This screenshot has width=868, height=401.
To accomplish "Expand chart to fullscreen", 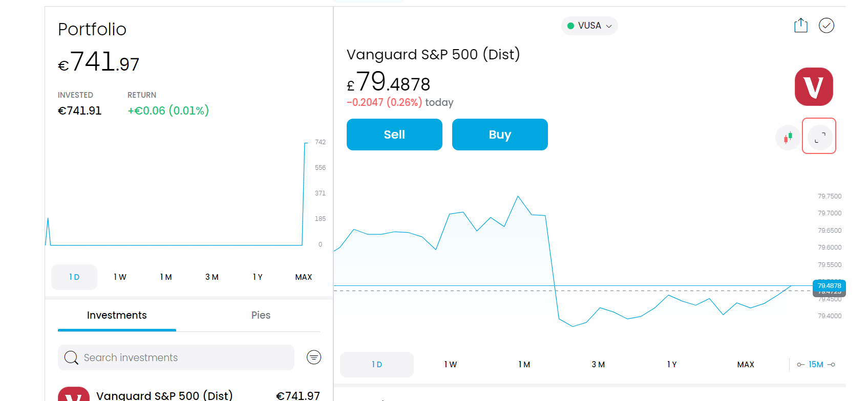I will click(x=820, y=138).
